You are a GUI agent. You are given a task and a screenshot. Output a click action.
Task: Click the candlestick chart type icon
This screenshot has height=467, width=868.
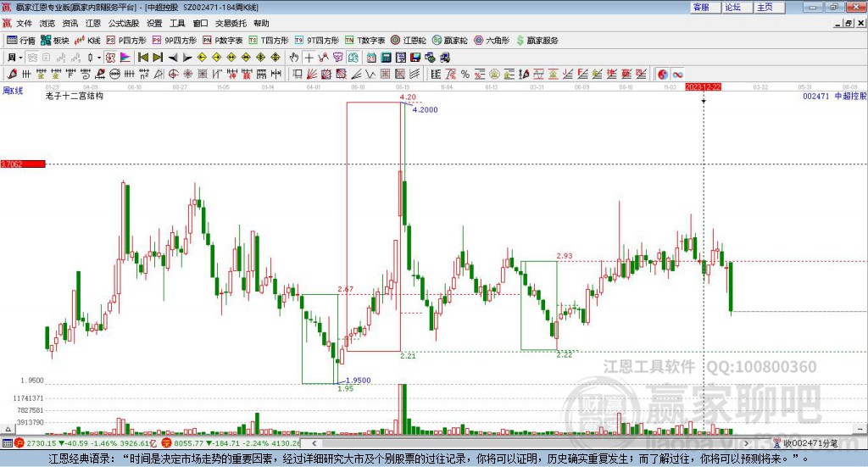90,58
